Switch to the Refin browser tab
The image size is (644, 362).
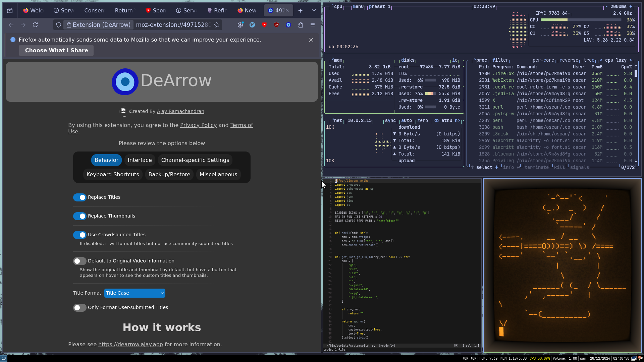click(x=217, y=10)
